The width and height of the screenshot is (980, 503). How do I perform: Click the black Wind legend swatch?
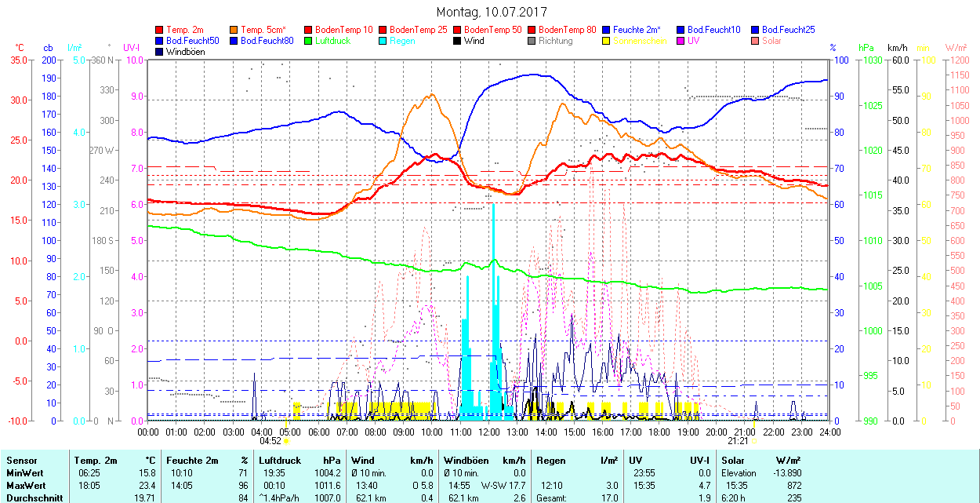tap(456, 41)
